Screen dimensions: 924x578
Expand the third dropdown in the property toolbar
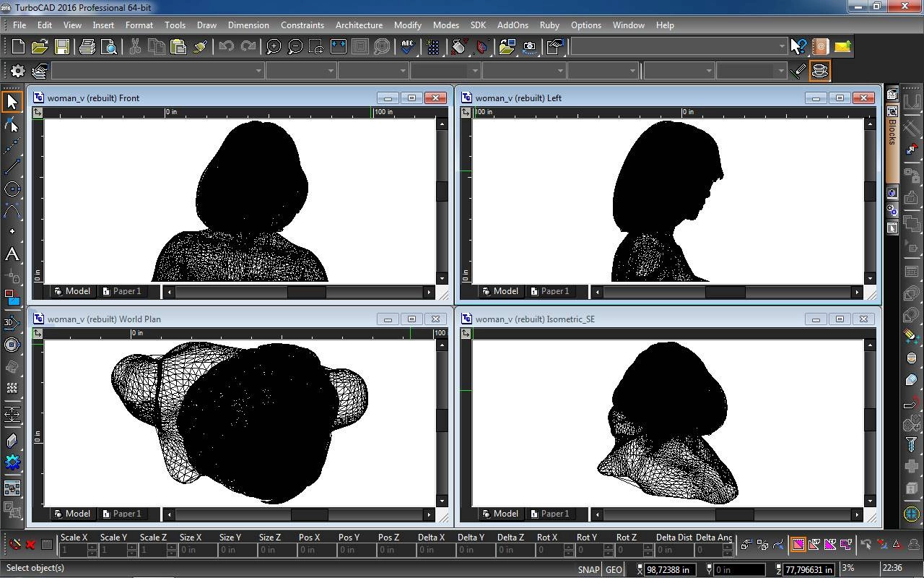click(403, 71)
